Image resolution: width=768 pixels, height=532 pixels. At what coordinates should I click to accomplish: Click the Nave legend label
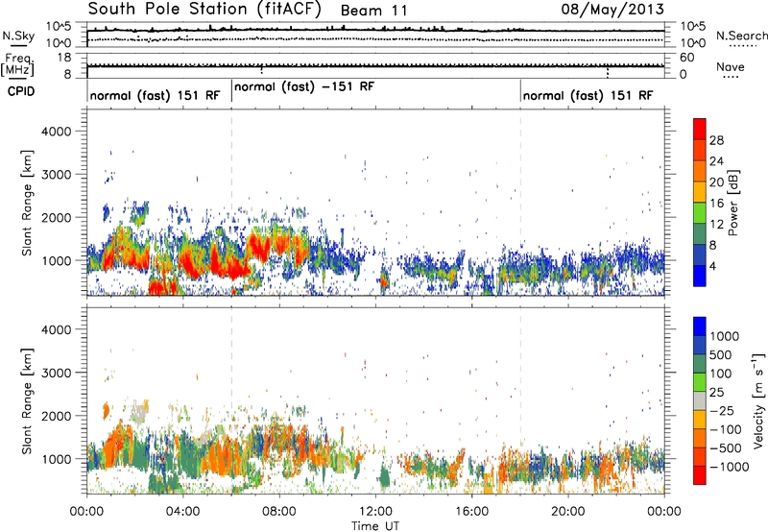tap(731, 66)
